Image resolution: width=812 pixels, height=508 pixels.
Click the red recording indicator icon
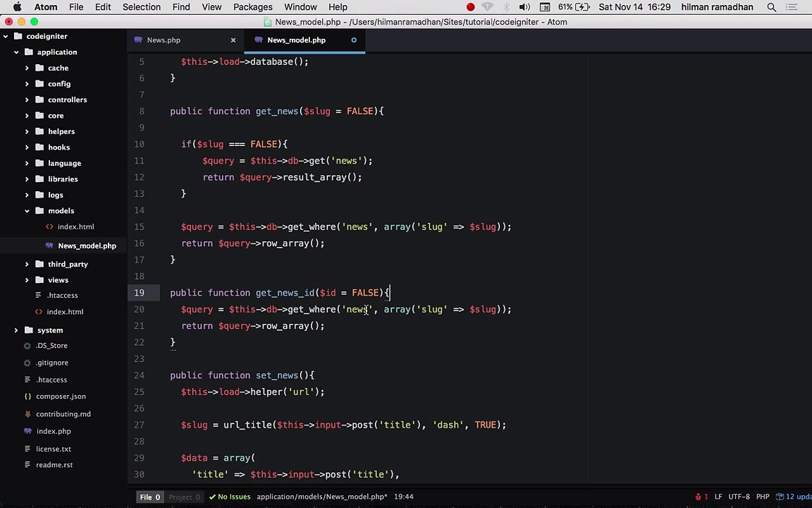pos(470,7)
